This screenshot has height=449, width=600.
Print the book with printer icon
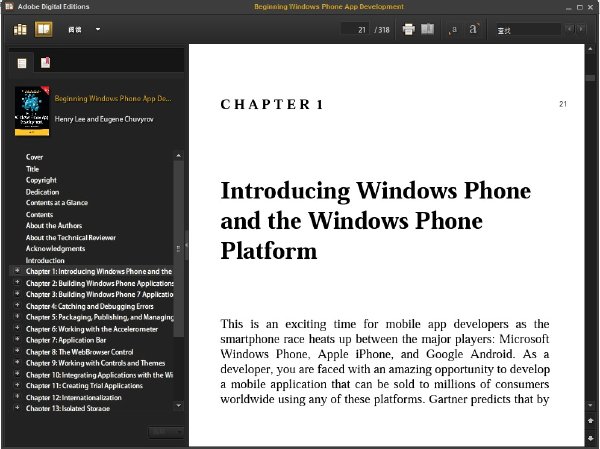coord(409,29)
